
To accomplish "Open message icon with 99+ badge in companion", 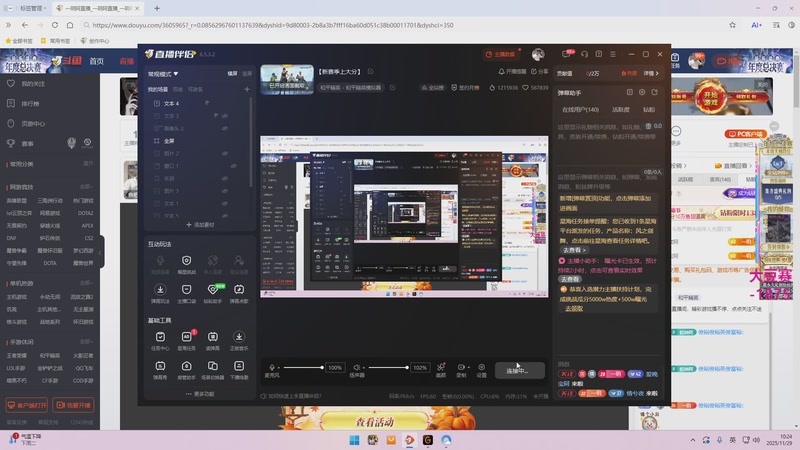I will coord(566,54).
